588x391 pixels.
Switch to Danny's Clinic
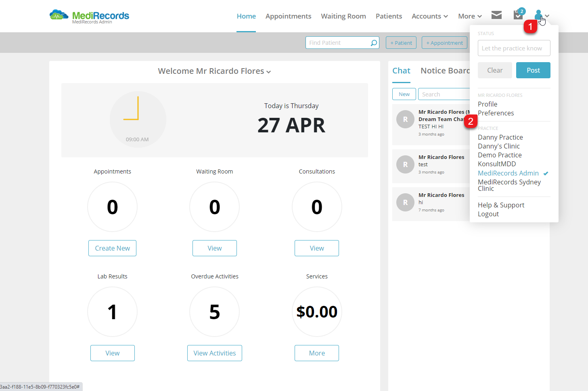(x=498, y=146)
